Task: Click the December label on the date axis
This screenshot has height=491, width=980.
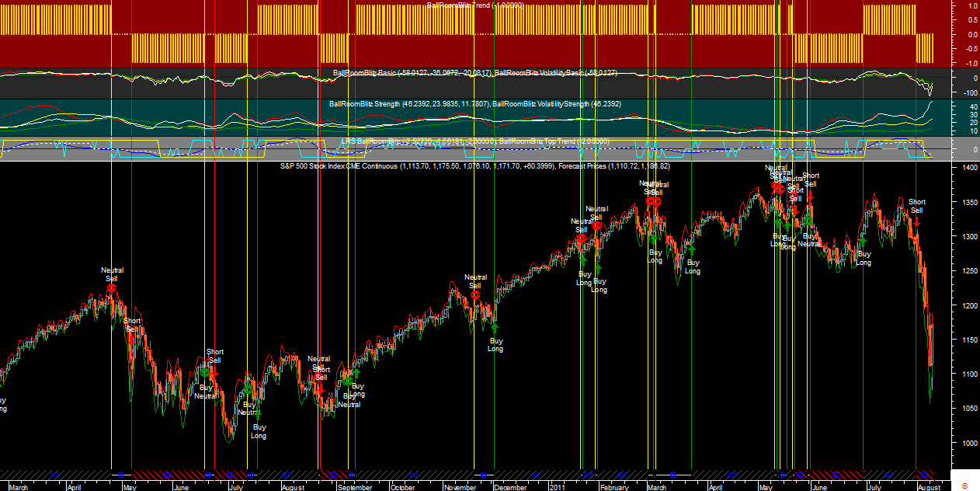Action: 510,487
